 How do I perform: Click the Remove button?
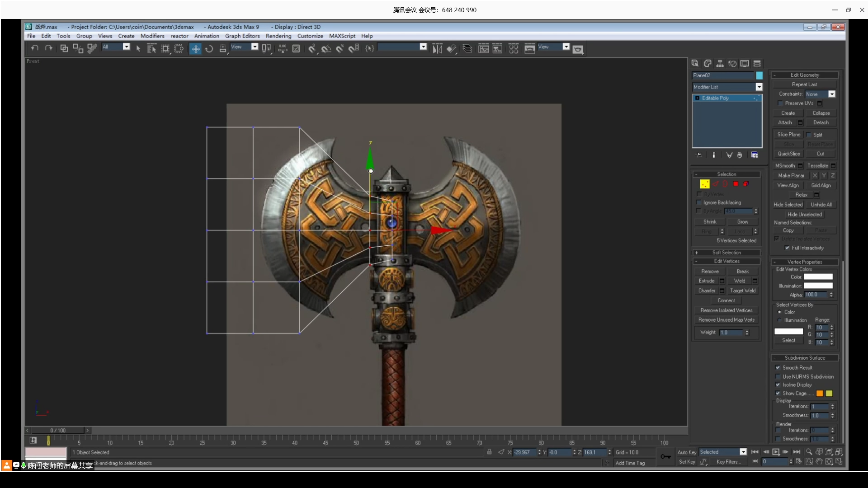(x=710, y=272)
